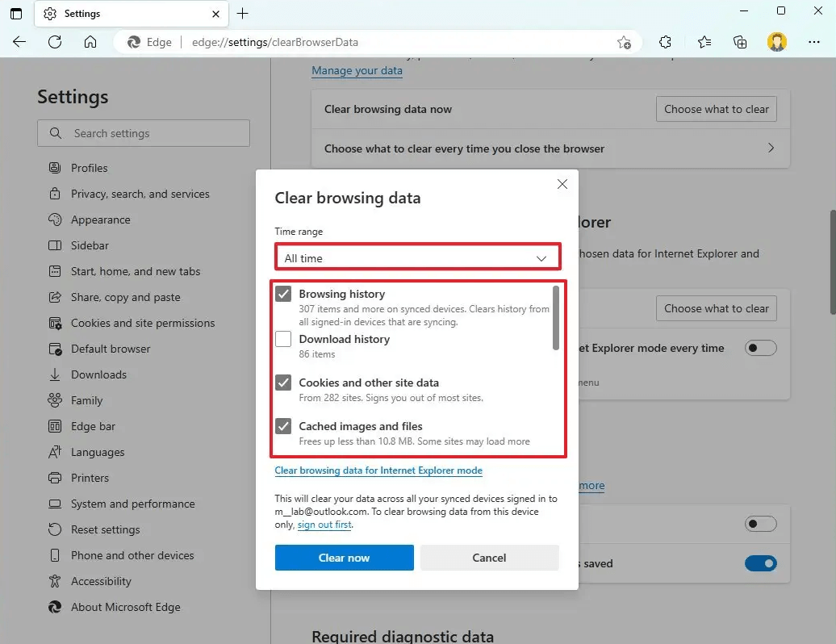The height and width of the screenshot is (644, 836).
Task: Open the Time range dropdown
Action: click(x=416, y=257)
